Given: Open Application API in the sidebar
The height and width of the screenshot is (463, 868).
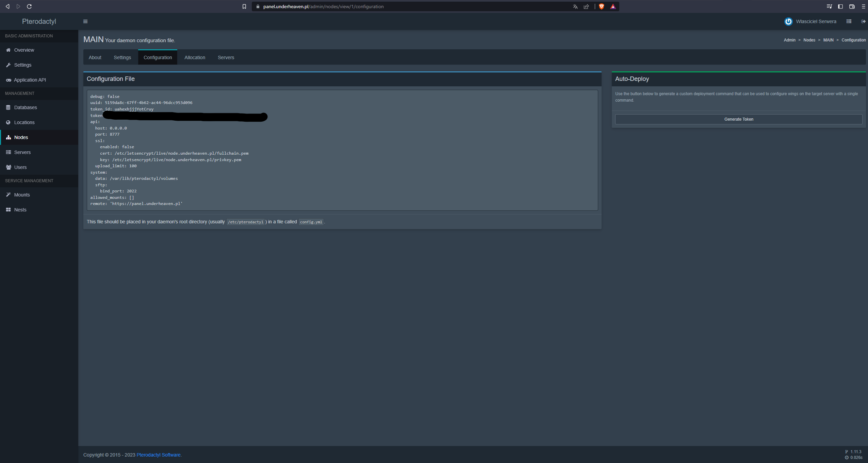Looking at the screenshot, I should tap(30, 80).
